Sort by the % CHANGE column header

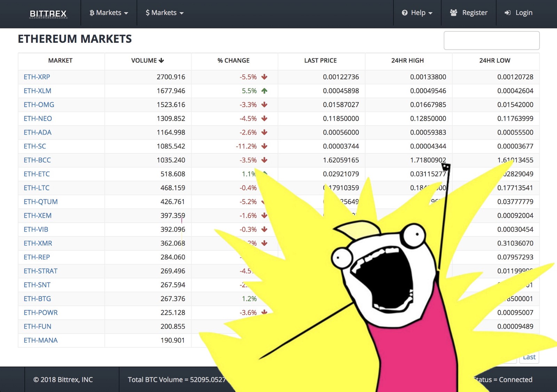click(234, 61)
